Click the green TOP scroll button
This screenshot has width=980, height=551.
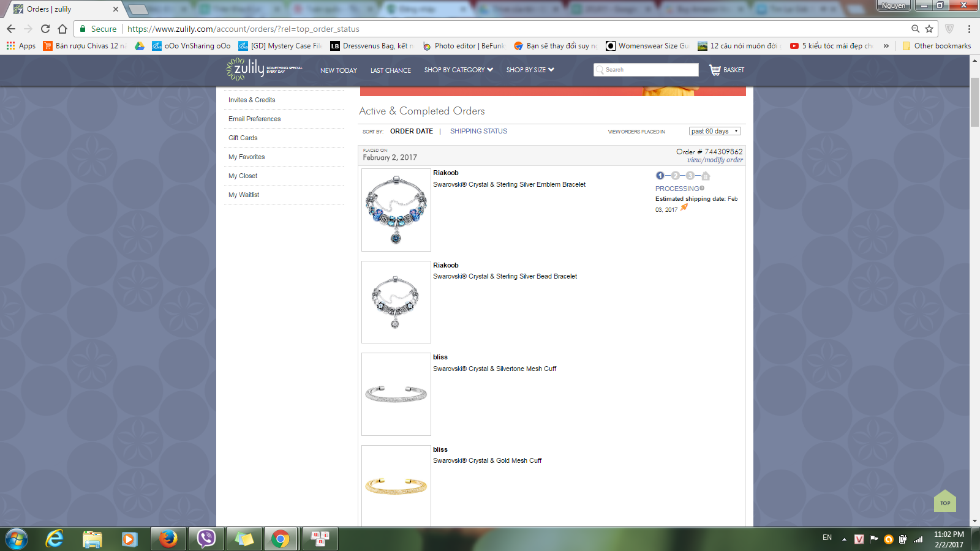point(944,501)
